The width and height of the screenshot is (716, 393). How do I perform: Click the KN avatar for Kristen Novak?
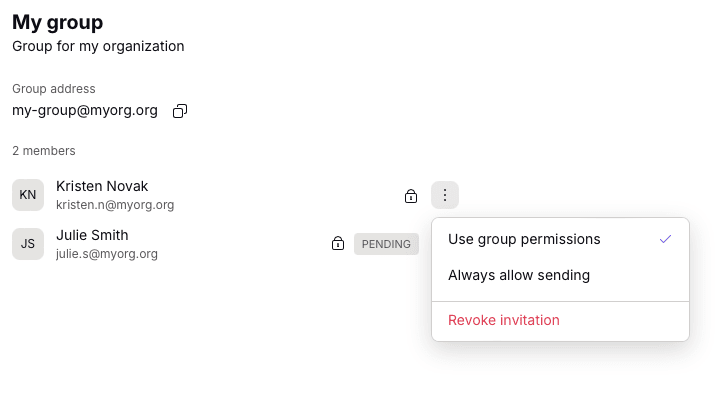pyautogui.click(x=28, y=195)
